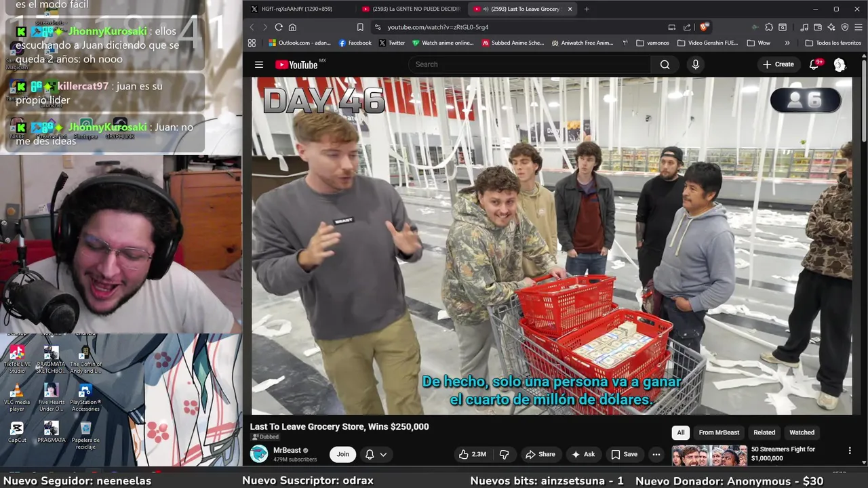Image resolution: width=868 pixels, height=488 pixels.
Task: Dislike the video with thumbs-down button
Action: click(x=504, y=454)
